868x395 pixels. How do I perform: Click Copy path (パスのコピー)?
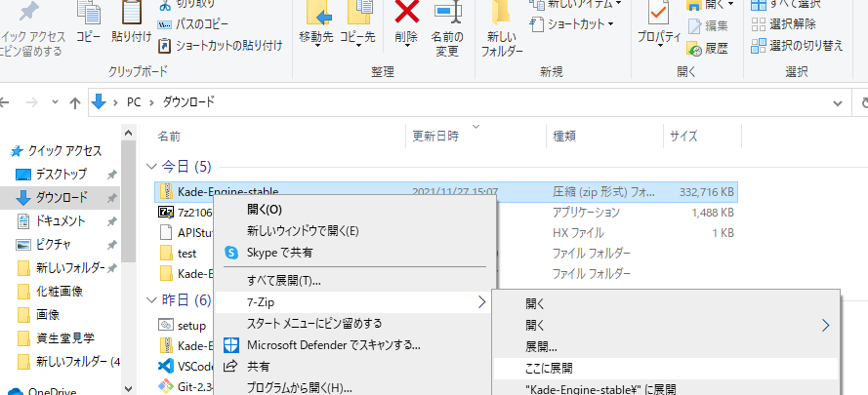pyautogui.click(x=192, y=24)
